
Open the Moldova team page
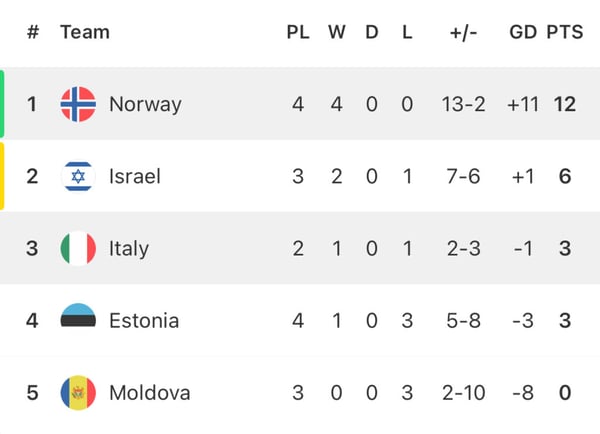[149, 392]
